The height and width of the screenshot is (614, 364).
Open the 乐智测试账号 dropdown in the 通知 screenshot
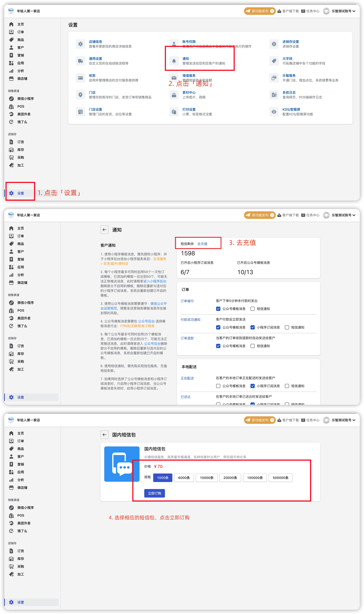pos(339,215)
